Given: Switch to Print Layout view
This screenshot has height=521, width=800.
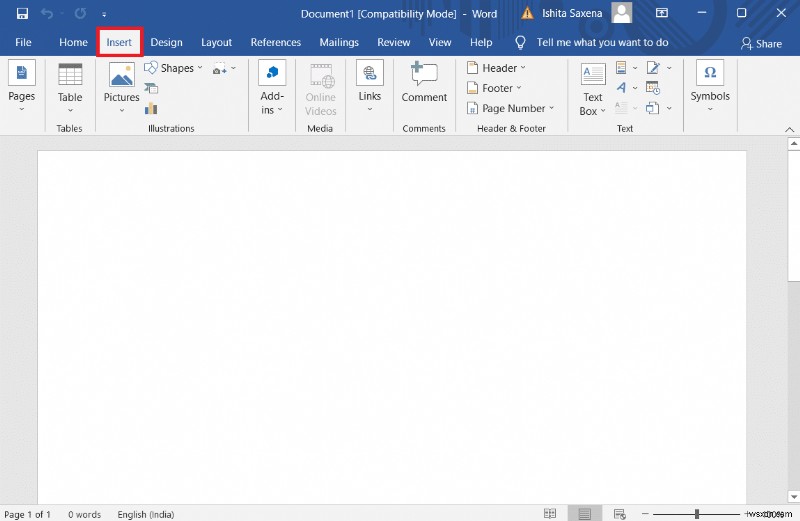Looking at the screenshot, I should [585, 514].
